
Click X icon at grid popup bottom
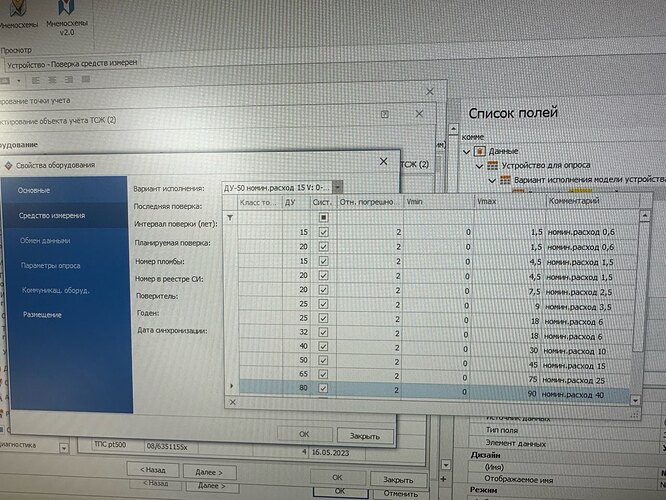[232, 402]
